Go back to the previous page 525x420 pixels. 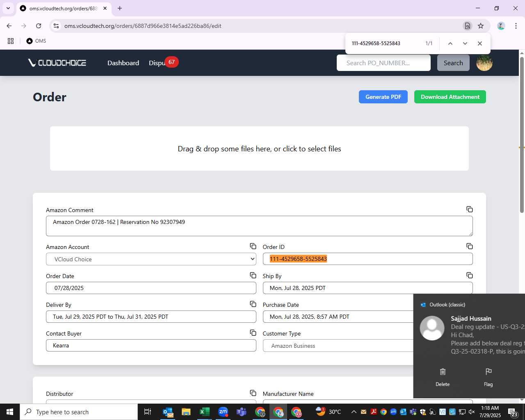point(9,26)
